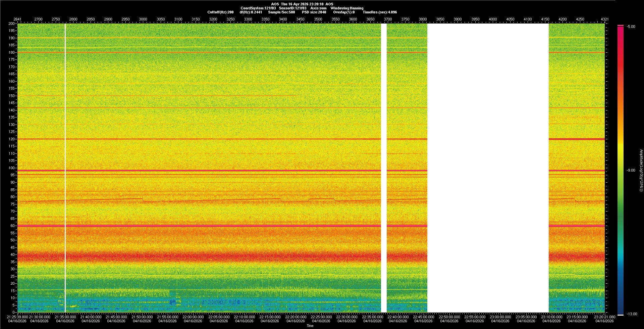Screen dimensions: 644x329
Task: Click the 60 Hz label on frequency axis
Action: pos(12,226)
